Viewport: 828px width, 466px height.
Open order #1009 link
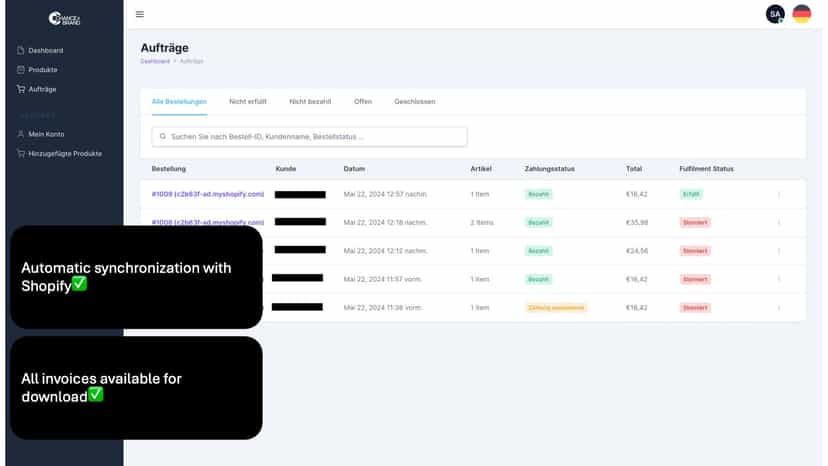tap(208, 194)
